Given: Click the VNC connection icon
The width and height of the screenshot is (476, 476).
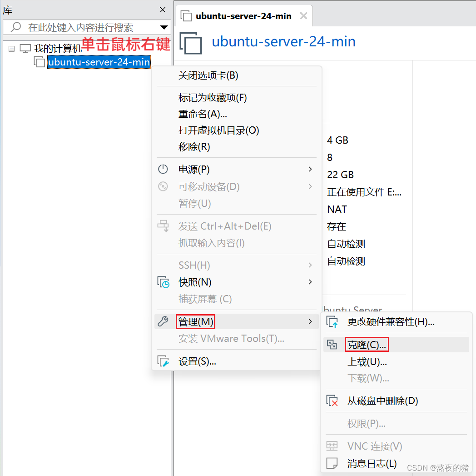Looking at the screenshot, I should (x=332, y=446).
